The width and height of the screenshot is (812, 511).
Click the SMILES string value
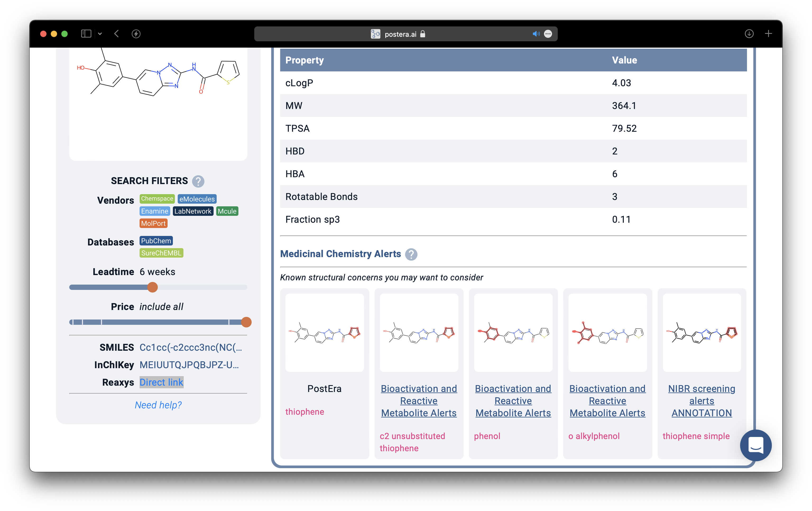pyautogui.click(x=191, y=347)
